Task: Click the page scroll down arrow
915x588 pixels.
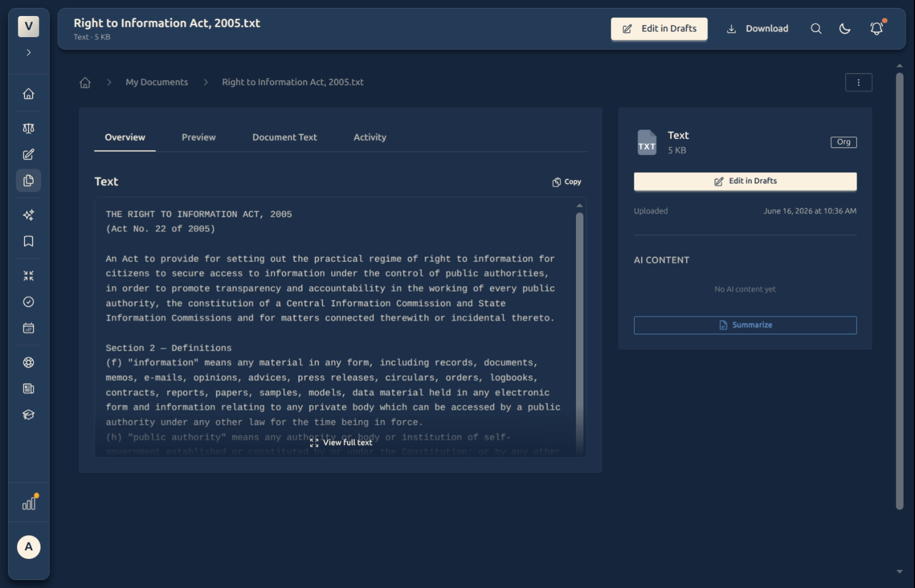Action: (x=900, y=571)
